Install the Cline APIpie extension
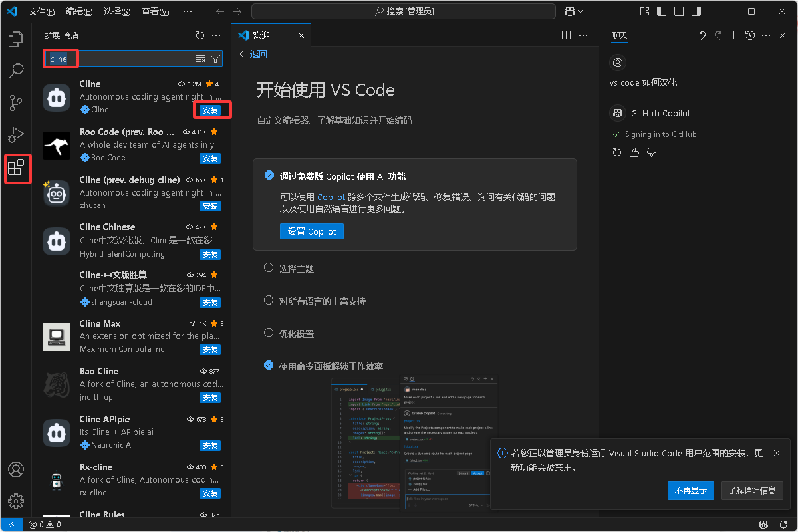The height and width of the screenshot is (532, 798). coord(210,446)
